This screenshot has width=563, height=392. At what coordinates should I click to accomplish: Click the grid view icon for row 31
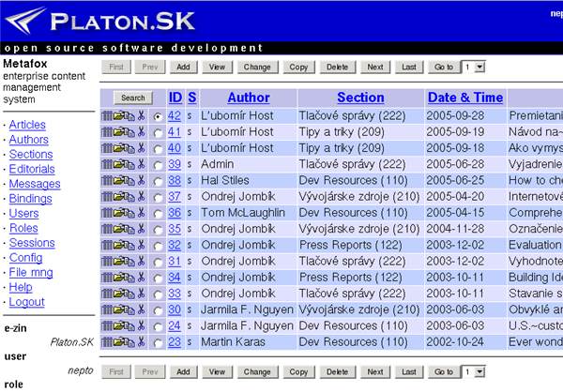coord(107,261)
